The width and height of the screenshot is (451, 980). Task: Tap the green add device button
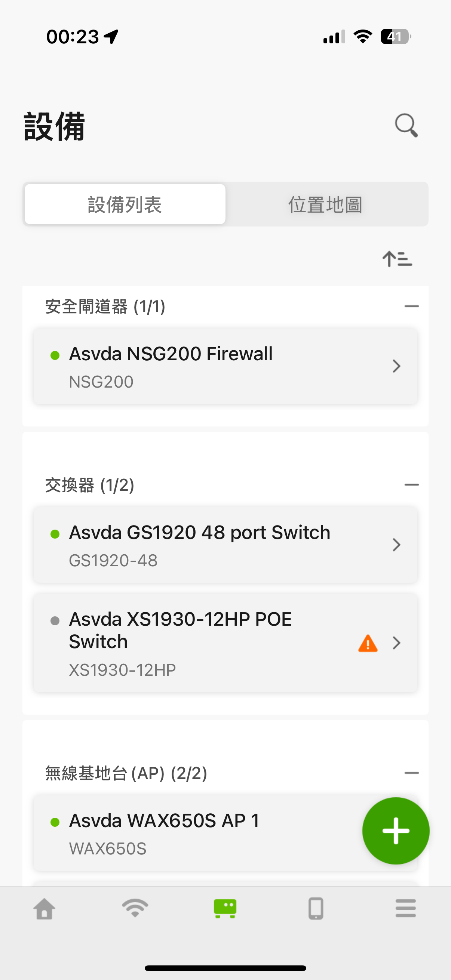[x=395, y=830]
